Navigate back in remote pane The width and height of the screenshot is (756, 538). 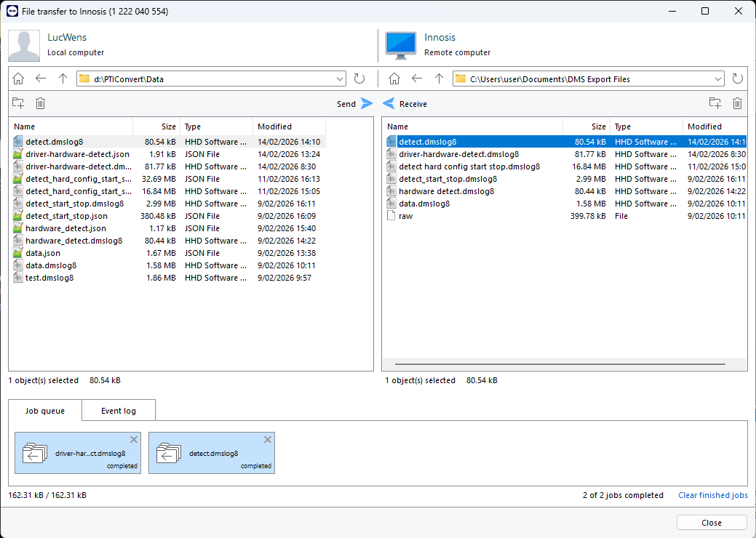point(417,79)
